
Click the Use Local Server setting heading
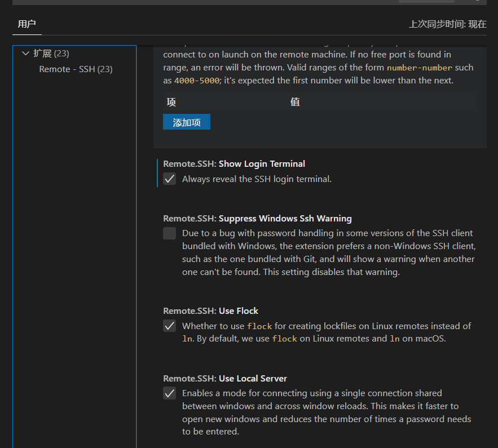(225, 379)
